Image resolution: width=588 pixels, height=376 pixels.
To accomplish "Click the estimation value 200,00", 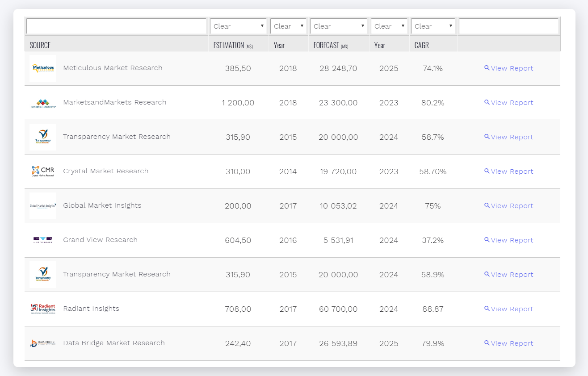I will tap(238, 206).
